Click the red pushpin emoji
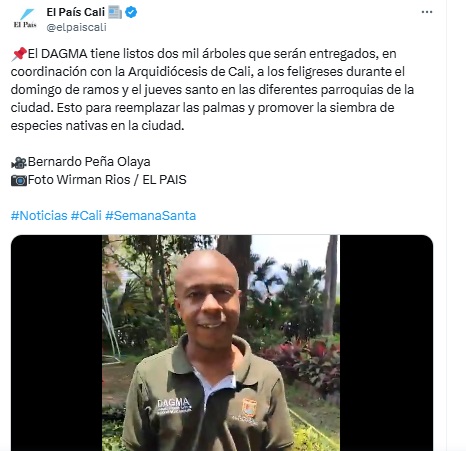Image resolution: width=466 pixels, height=451 pixels. (x=19, y=54)
